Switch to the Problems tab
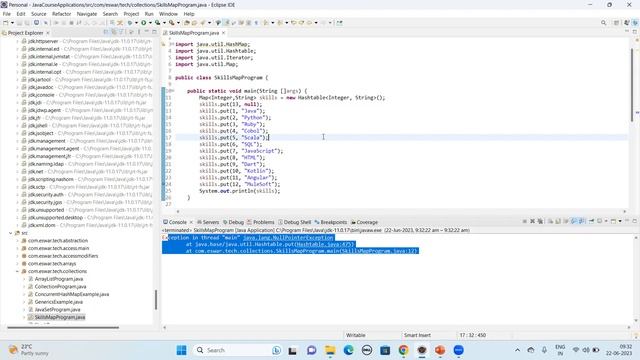640x360 pixels. (x=260, y=222)
